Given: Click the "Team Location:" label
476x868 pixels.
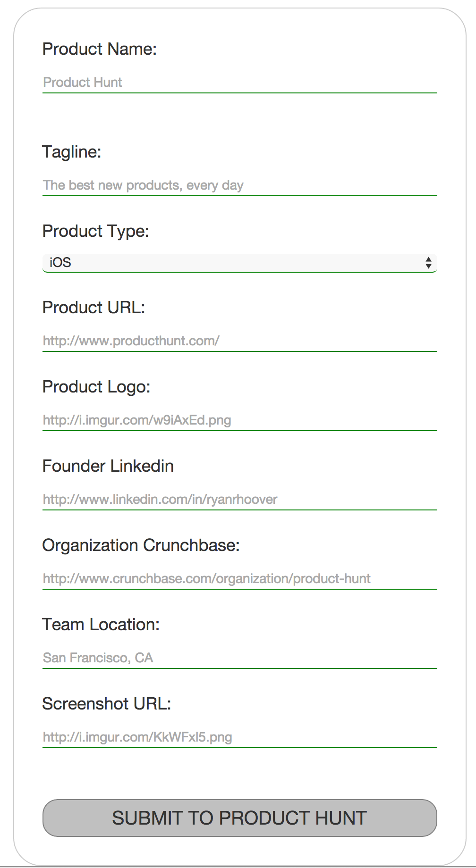Looking at the screenshot, I should [x=101, y=625].
